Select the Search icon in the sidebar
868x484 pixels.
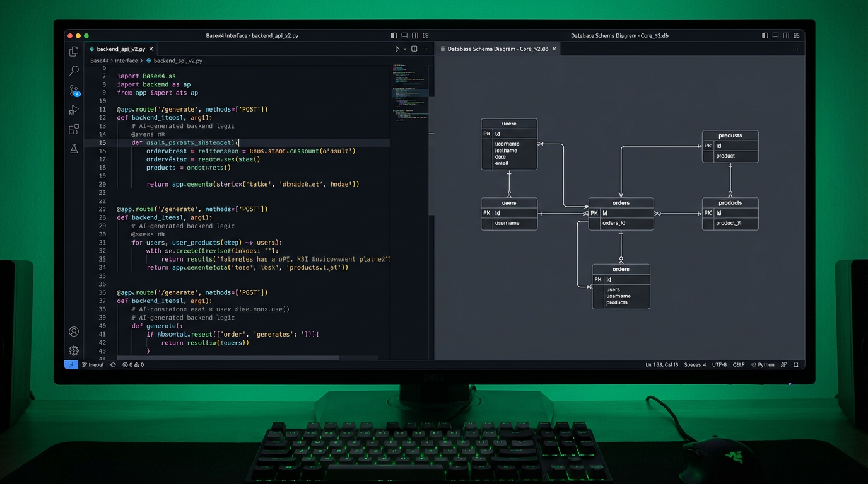click(x=74, y=71)
